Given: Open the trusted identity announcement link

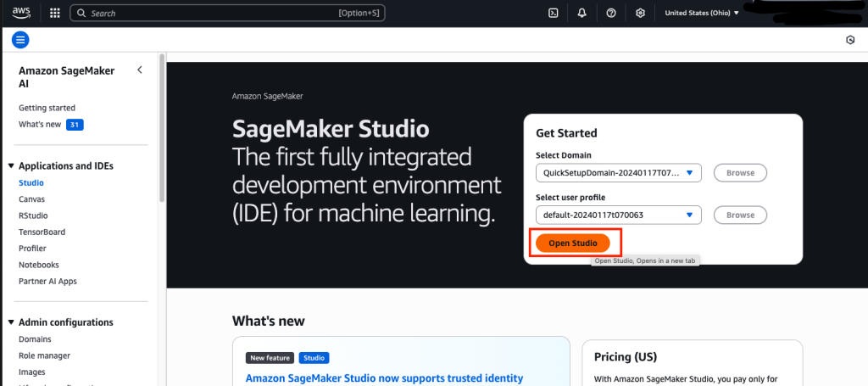Looking at the screenshot, I should 384,379.
